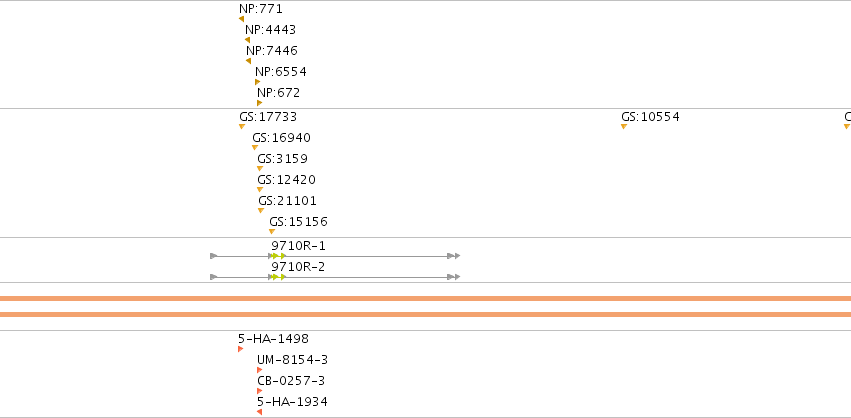Select the GS:3159 label
Viewport: 851px width, 418px height.
tap(283, 159)
